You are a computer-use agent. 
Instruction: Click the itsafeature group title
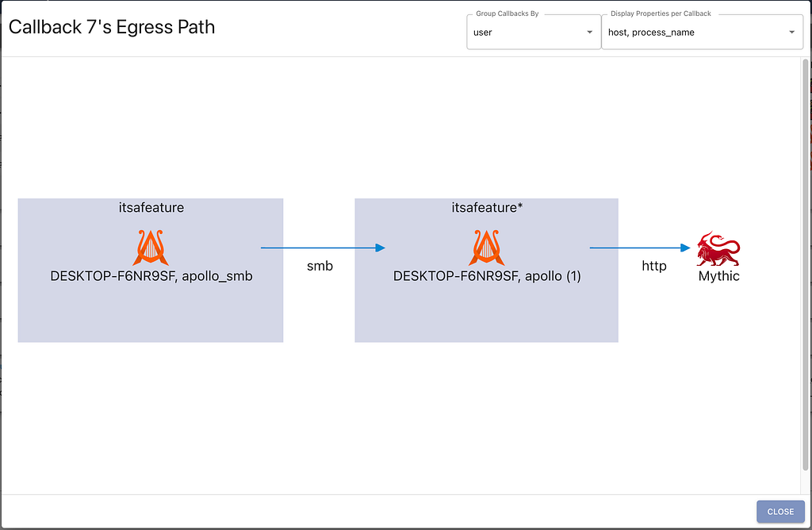(151, 208)
